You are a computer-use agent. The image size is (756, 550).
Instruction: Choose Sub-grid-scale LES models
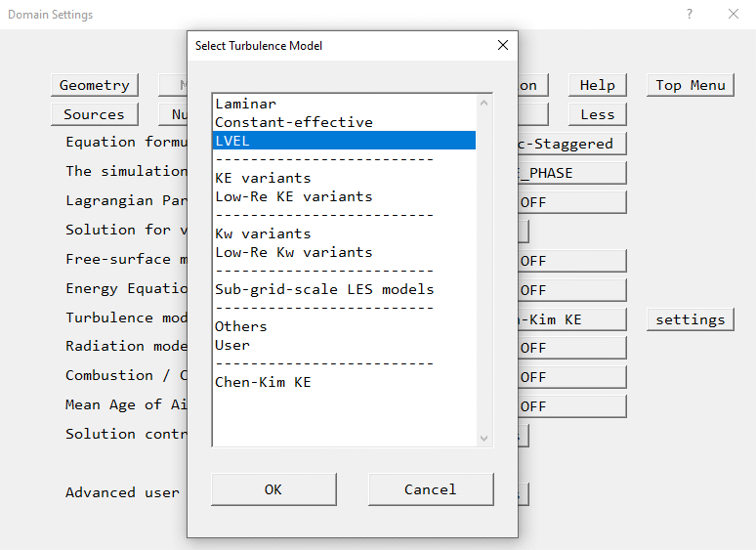[324, 289]
